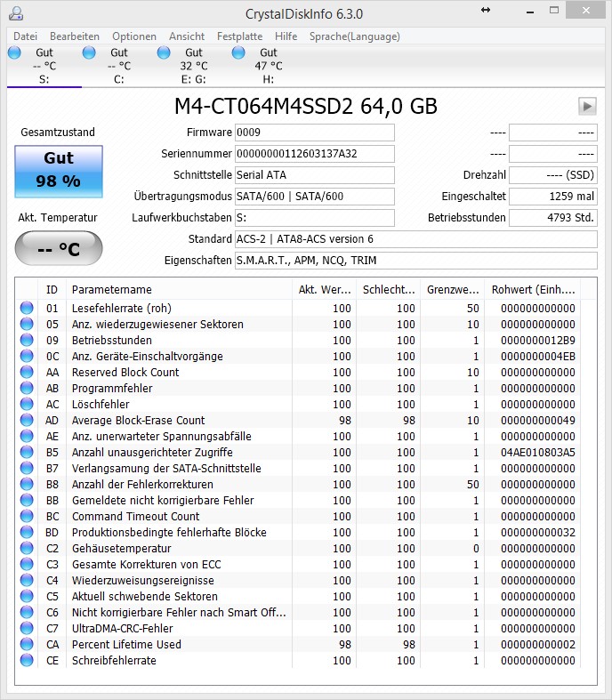Click the drive title M4-CT064M4SSD2 64,0 GB
This screenshot has height=700, width=612.
click(x=306, y=106)
